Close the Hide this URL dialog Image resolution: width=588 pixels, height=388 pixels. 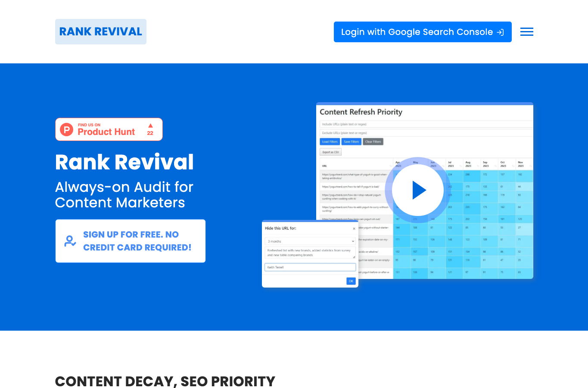click(354, 229)
